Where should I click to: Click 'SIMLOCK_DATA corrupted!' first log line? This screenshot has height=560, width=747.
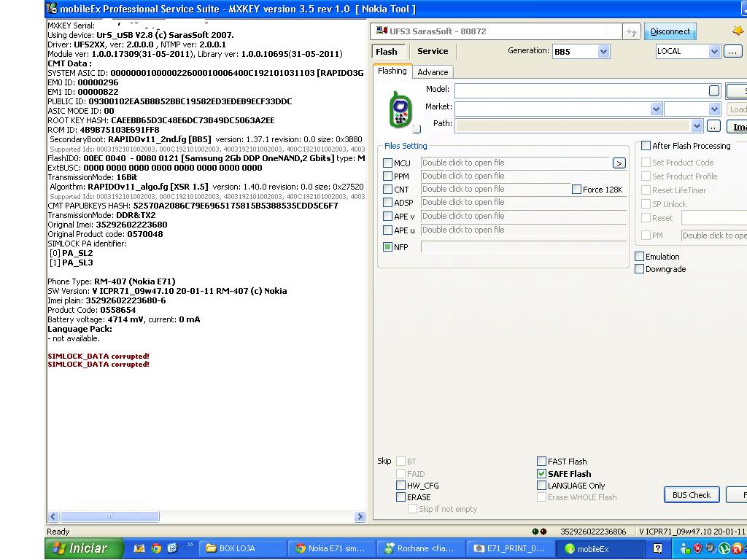click(x=98, y=356)
